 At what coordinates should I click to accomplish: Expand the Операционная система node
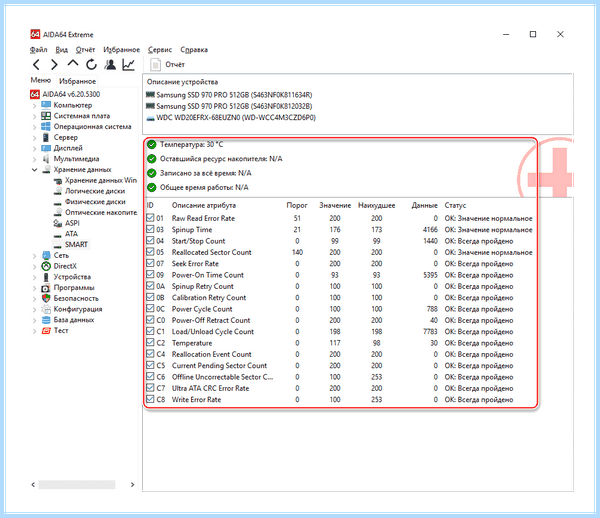coord(34,127)
